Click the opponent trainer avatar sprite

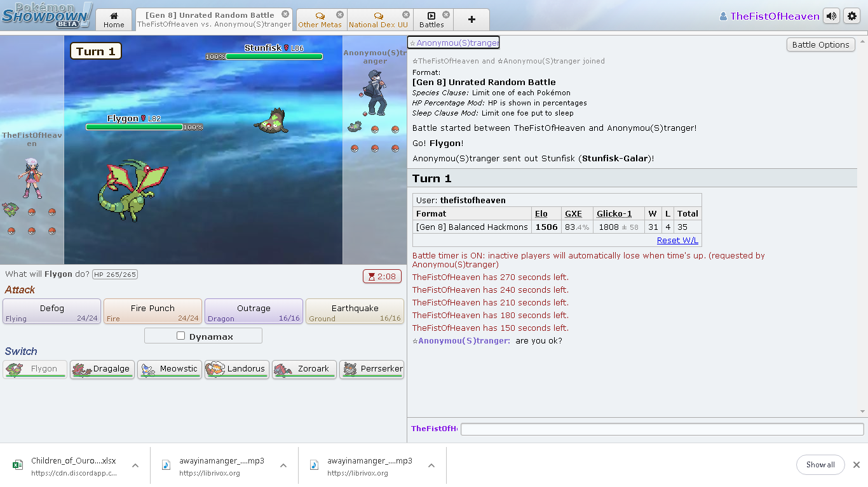pyautogui.click(x=374, y=93)
